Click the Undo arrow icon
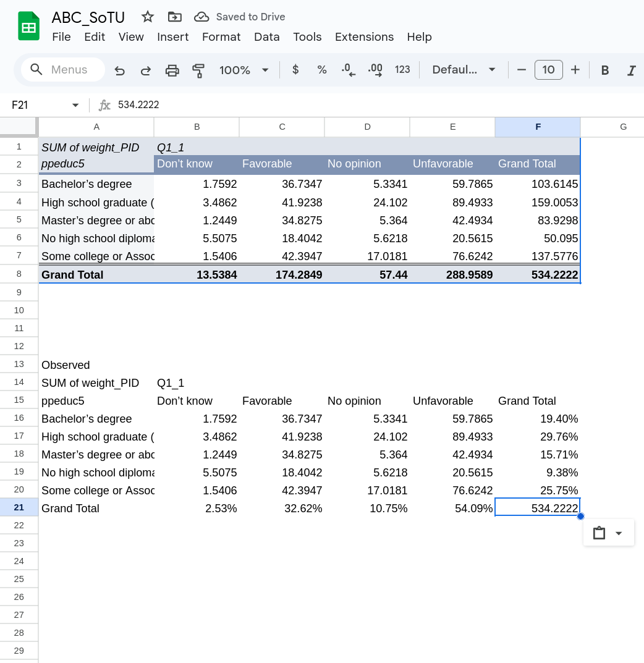Image resolution: width=644 pixels, height=663 pixels. [120, 70]
